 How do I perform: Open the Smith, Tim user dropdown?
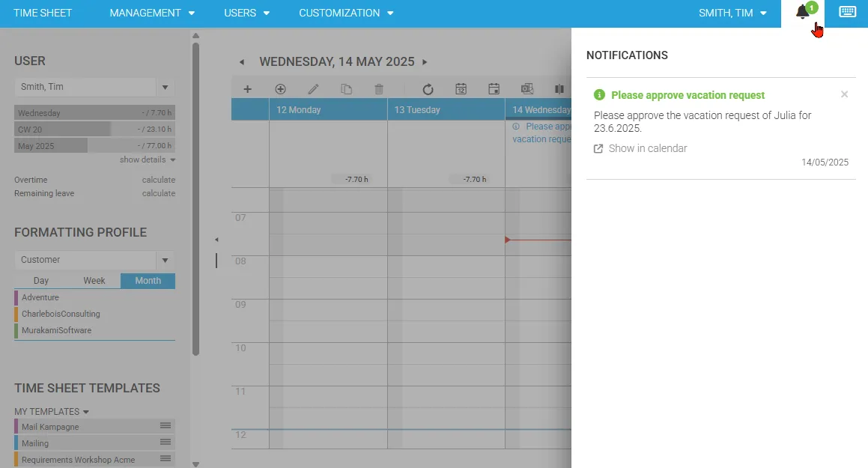[165, 87]
